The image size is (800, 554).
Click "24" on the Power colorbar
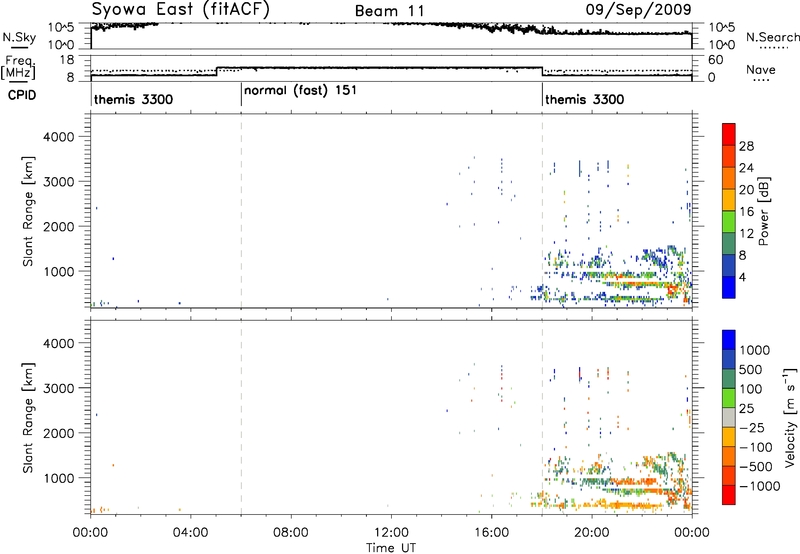[746, 168]
